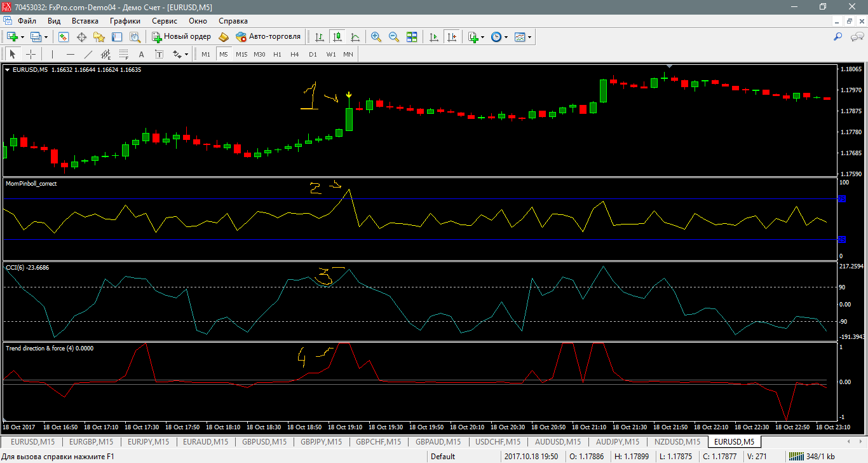The height and width of the screenshot is (463, 868).
Task: Open the Navigator panel
Action: pos(99,37)
